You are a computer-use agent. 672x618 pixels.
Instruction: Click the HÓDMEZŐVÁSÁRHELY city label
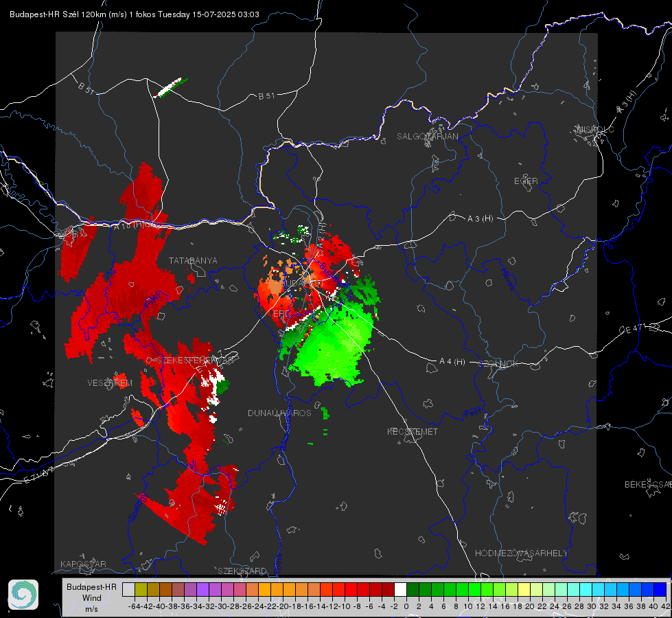pyautogui.click(x=521, y=553)
